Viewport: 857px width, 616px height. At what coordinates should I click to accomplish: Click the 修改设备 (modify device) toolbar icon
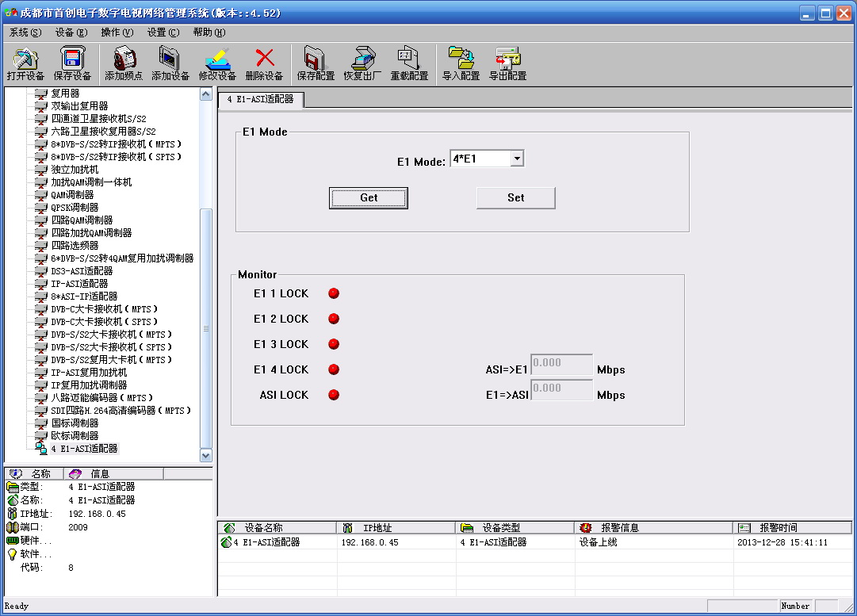click(x=217, y=63)
